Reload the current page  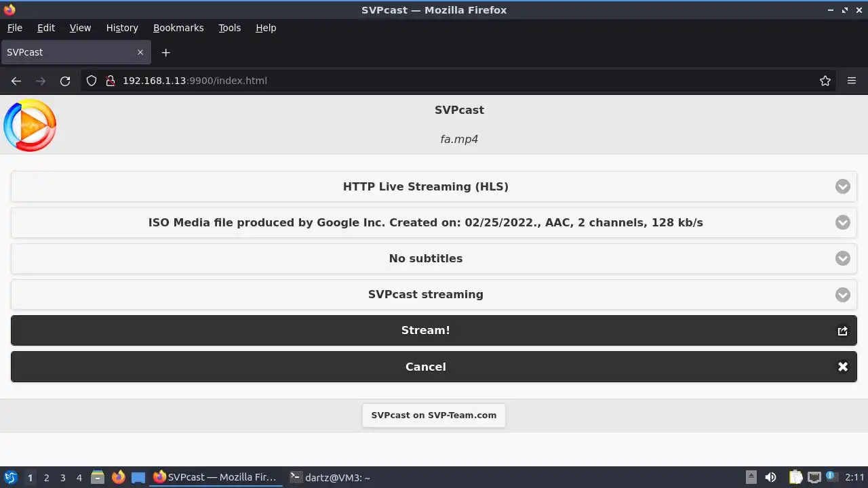tap(65, 81)
